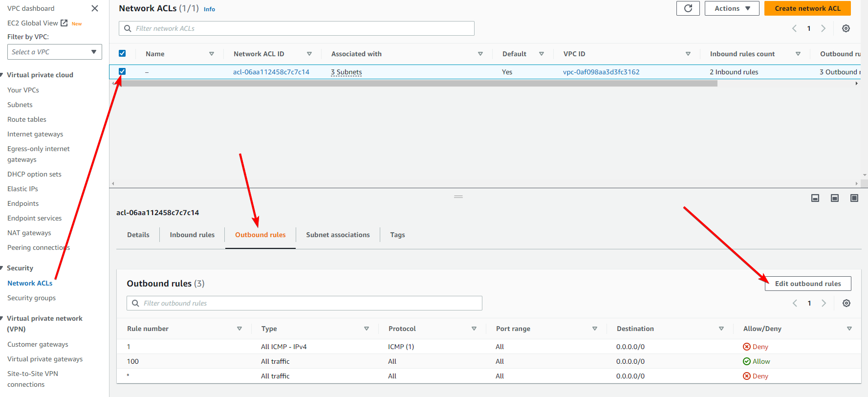Click the Info link beside Network ACLs
Screen dimensions: 868x397
pyautogui.click(x=209, y=9)
